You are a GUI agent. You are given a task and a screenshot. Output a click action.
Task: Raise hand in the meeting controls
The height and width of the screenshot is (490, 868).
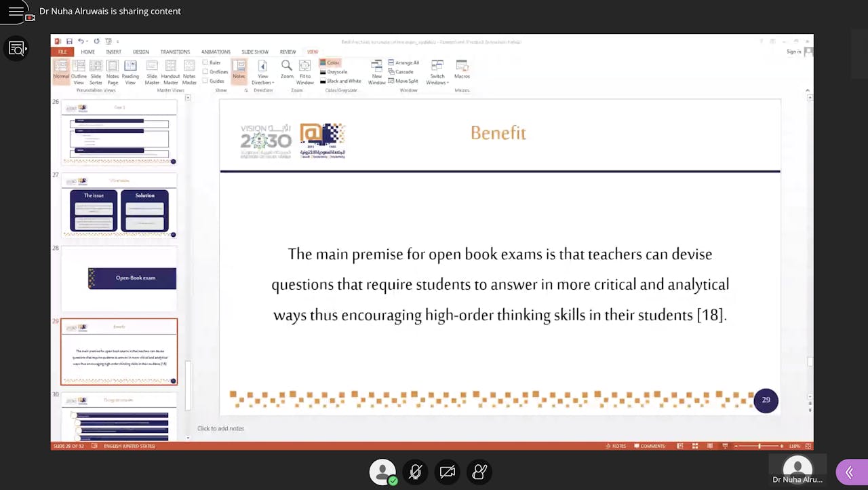pos(480,472)
